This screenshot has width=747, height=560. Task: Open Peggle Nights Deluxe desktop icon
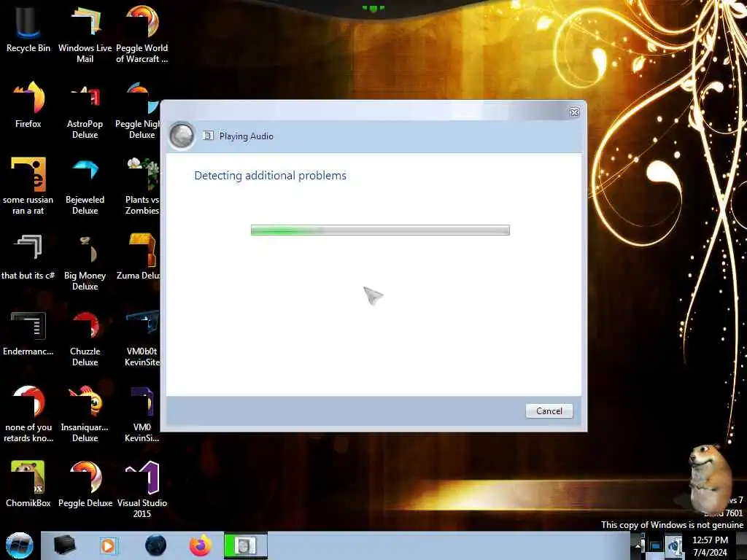click(x=138, y=111)
